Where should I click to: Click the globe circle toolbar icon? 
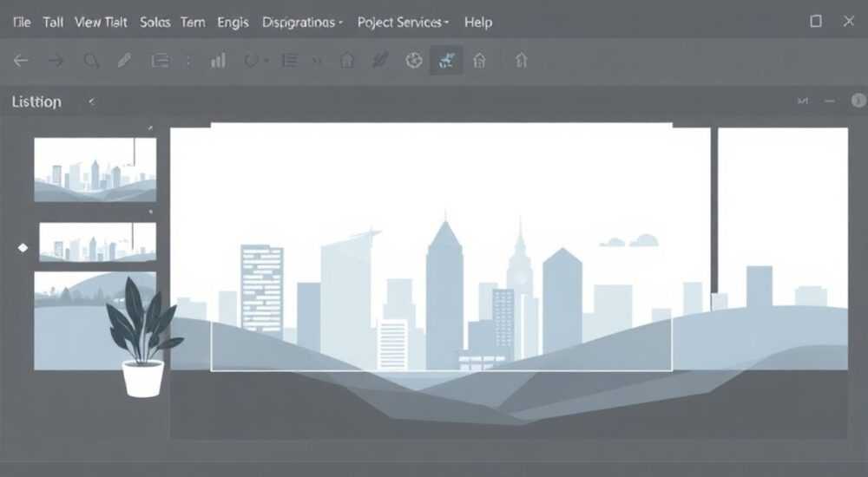[414, 60]
